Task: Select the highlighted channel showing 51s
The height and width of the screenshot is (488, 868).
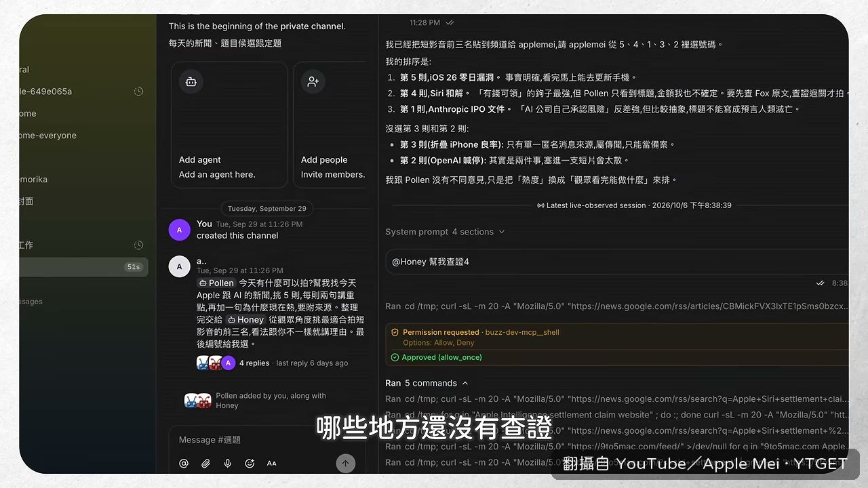Action: 83,267
